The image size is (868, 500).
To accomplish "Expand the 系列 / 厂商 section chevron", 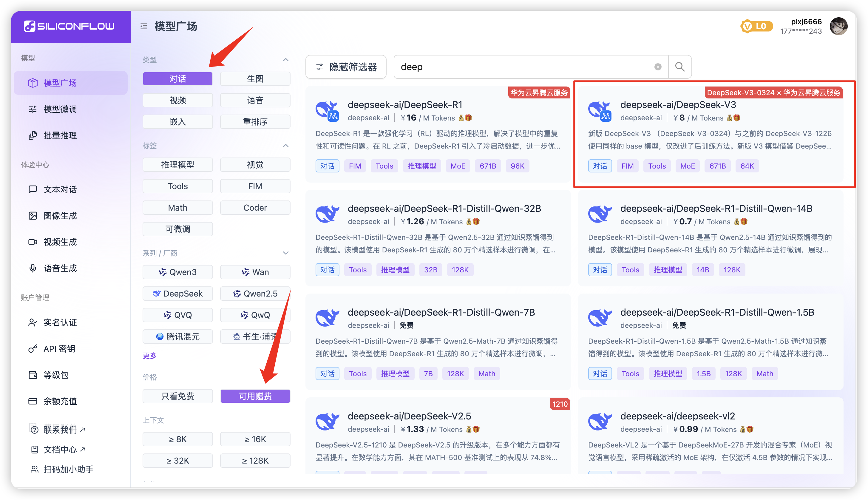I will coord(285,253).
